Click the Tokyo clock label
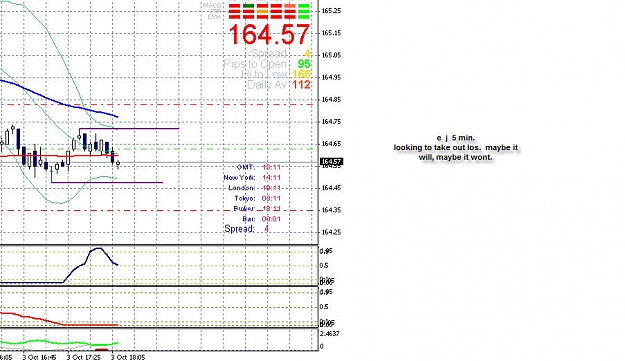The image size is (625, 361). pos(245,198)
